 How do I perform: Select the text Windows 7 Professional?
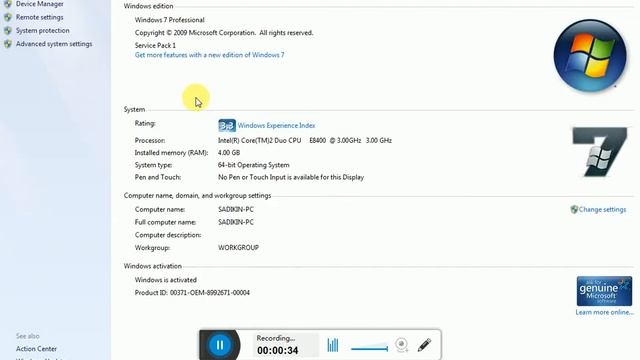pos(169,20)
